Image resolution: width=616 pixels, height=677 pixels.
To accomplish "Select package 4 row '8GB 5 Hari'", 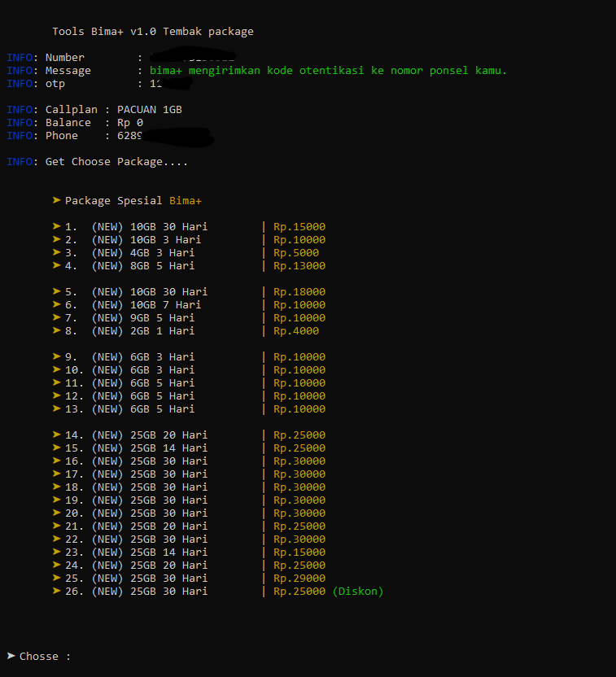I will pyautogui.click(x=189, y=265).
